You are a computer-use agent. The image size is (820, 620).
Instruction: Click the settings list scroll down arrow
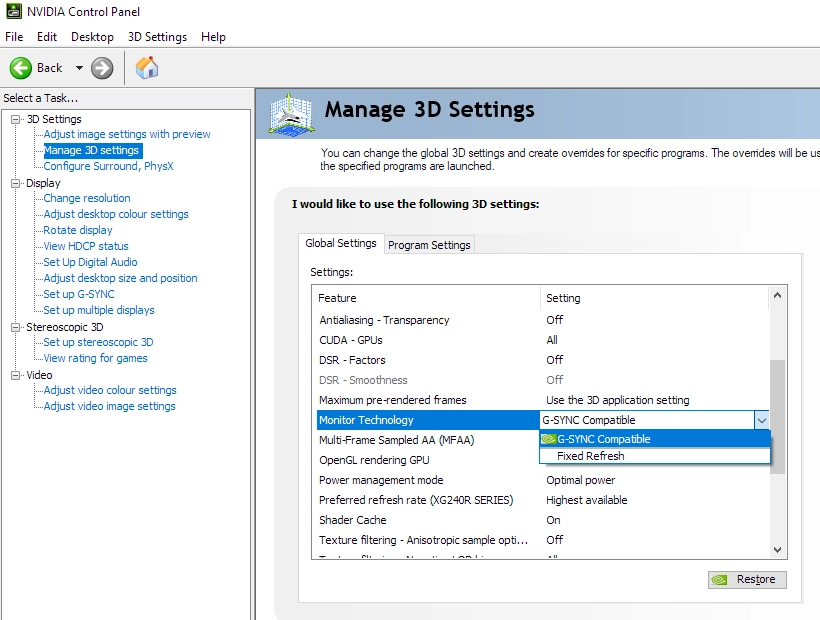pos(777,549)
